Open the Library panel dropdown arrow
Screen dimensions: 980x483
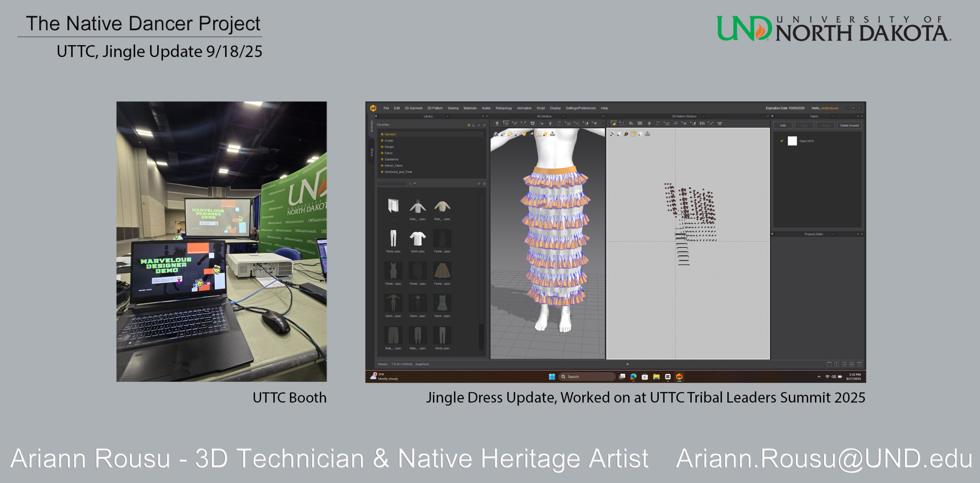pos(447,116)
